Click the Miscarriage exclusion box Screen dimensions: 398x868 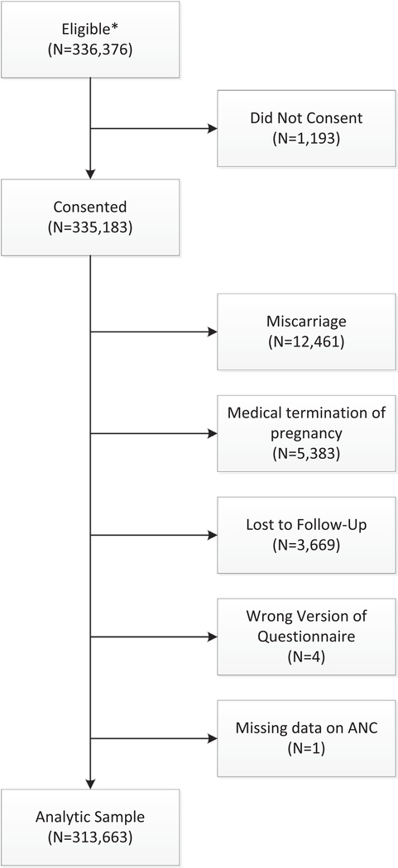(x=306, y=331)
